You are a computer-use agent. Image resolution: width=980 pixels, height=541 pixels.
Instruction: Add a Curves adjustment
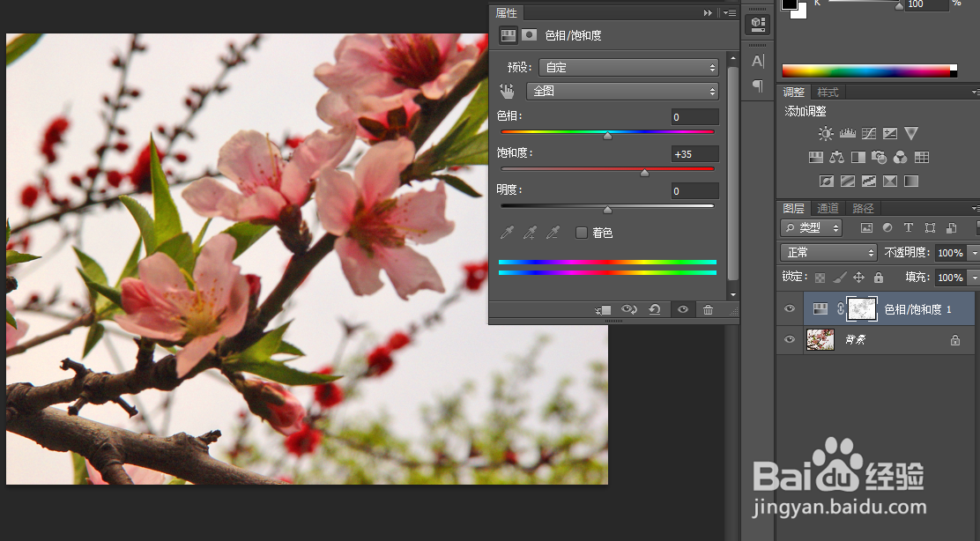[869, 133]
